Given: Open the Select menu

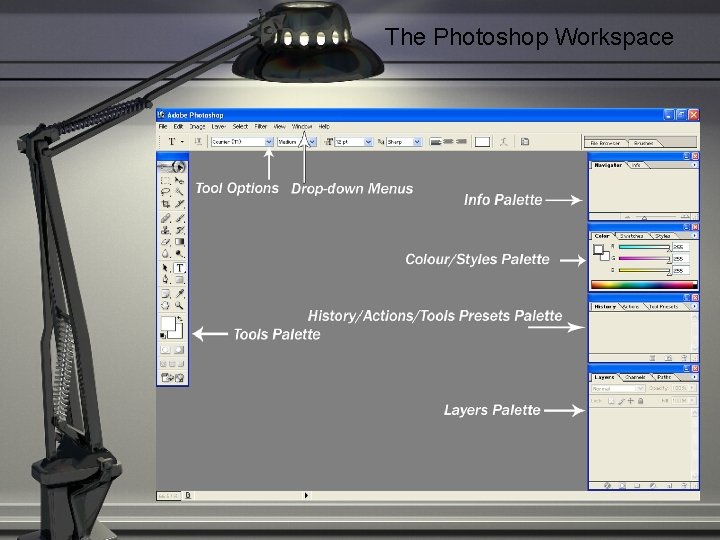Looking at the screenshot, I should 240,126.
